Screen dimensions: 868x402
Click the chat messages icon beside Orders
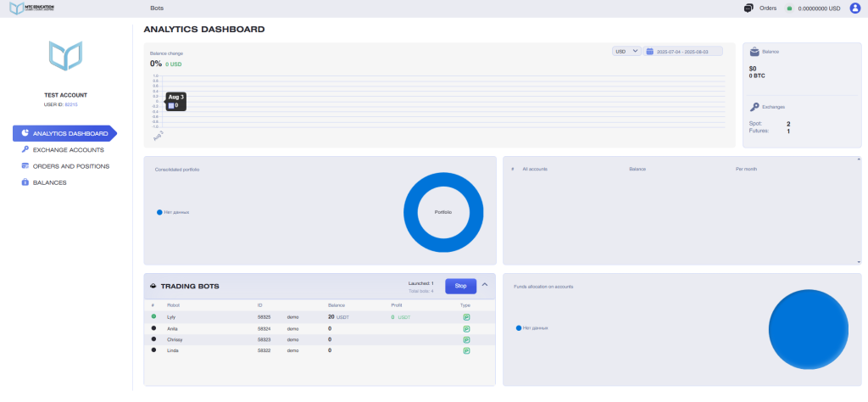click(748, 8)
